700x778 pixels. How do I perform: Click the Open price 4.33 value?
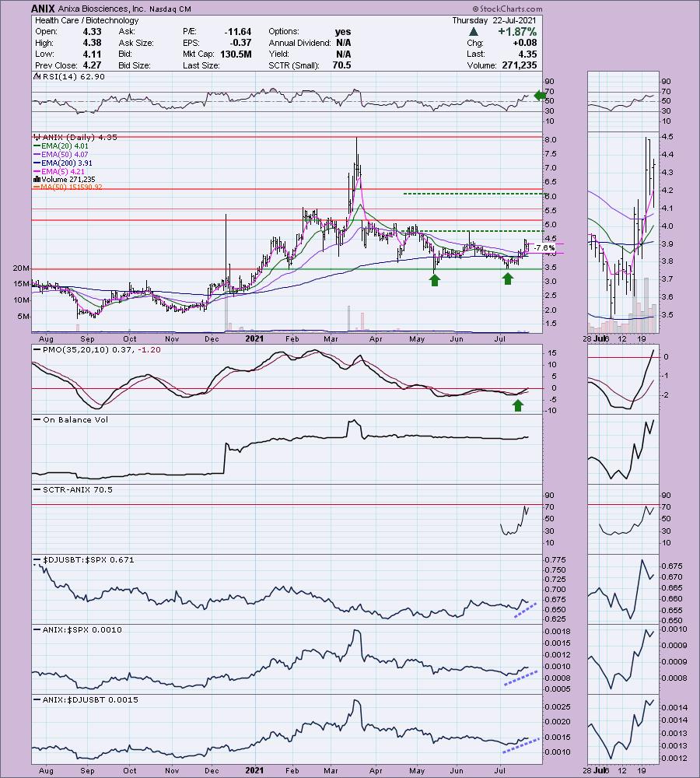pyautogui.click(x=93, y=31)
